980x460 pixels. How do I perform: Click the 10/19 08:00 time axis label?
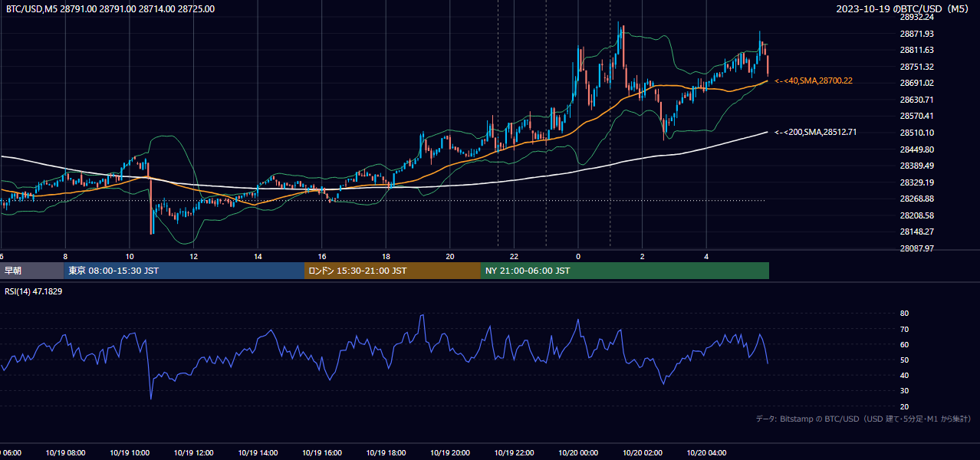[65, 452]
